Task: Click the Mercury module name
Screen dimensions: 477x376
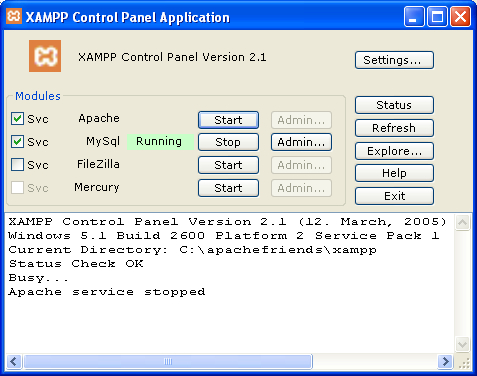Action: point(97,188)
